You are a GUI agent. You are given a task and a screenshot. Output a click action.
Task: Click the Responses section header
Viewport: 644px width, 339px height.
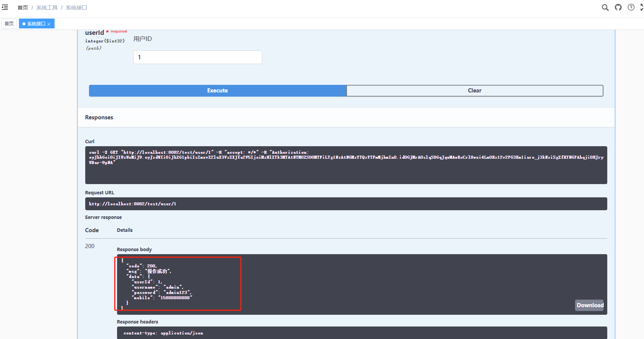tap(99, 117)
